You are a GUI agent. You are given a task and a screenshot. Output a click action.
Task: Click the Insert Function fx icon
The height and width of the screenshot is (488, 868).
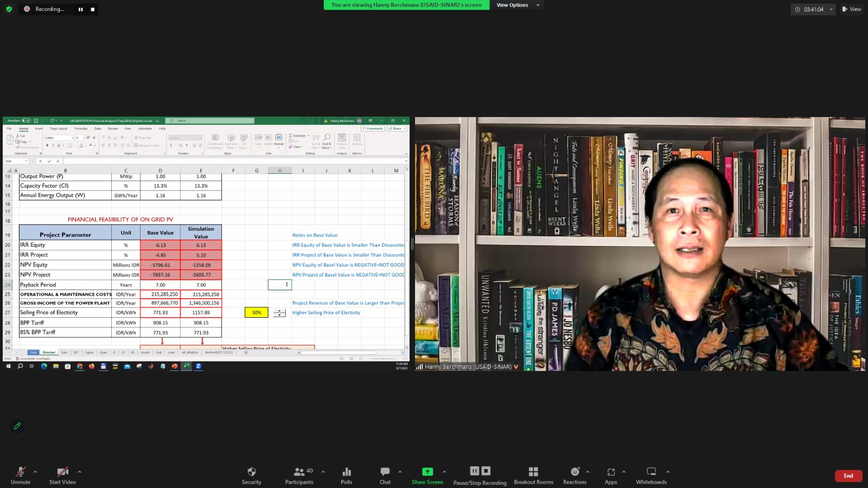click(x=58, y=161)
